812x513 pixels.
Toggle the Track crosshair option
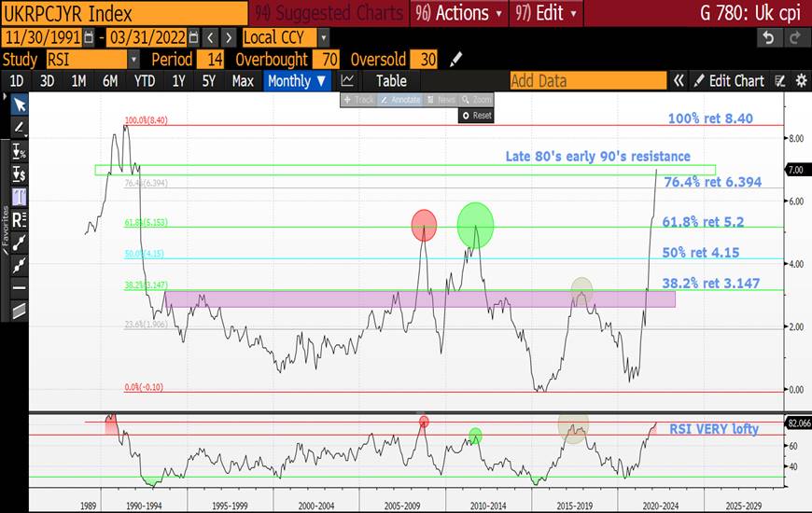coord(359,100)
